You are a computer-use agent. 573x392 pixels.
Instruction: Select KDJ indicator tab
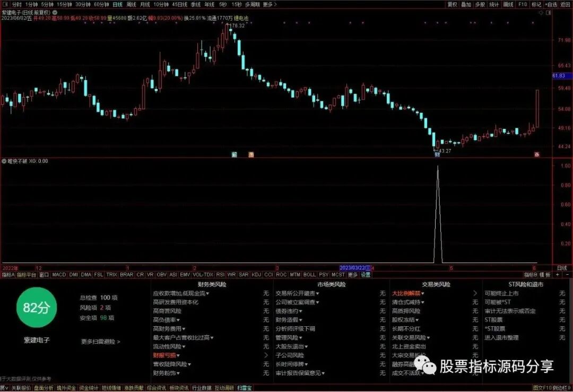pos(256,275)
